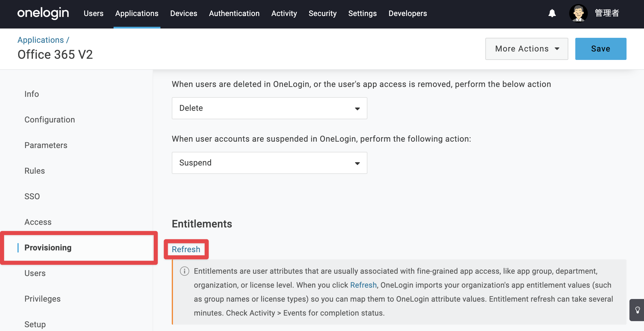This screenshot has width=644, height=331.
Task: Click the Office 365 V2 title
Action: [x=55, y=55]
